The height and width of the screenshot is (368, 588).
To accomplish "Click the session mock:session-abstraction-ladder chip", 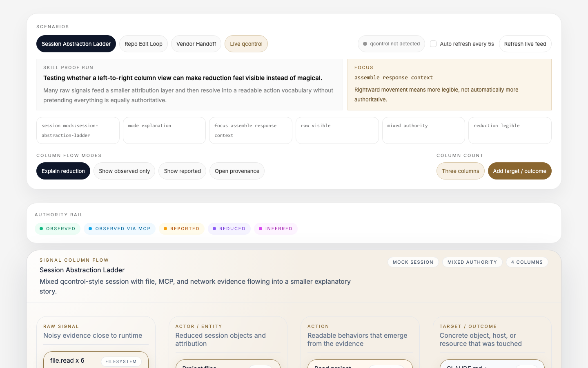I will 78,130.
